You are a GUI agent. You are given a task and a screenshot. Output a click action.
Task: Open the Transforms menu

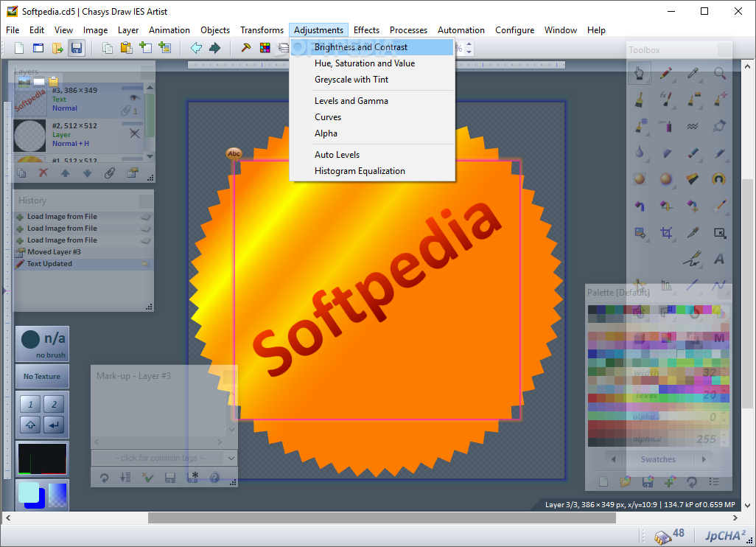[x=262, y=30]
